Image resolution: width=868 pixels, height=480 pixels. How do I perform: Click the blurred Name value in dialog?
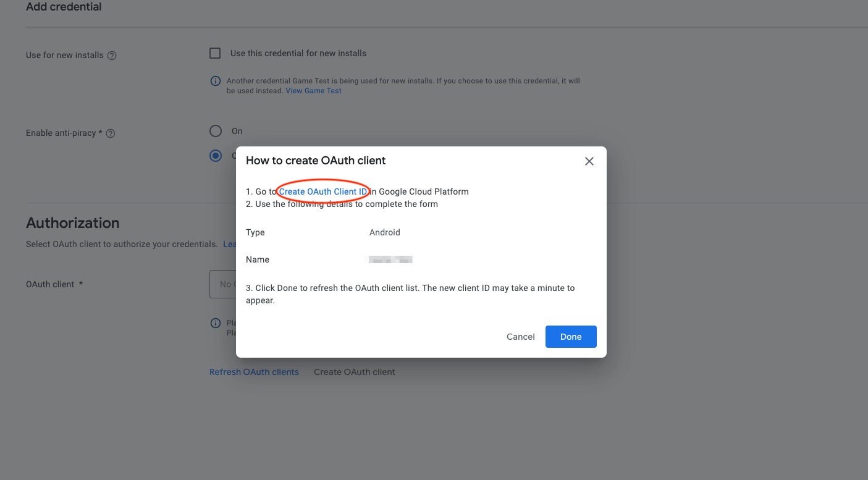click(390, 259)
